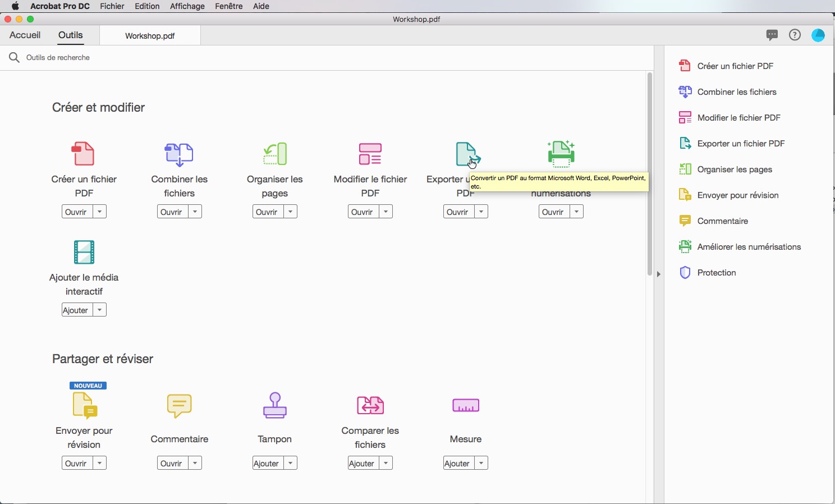Select the green scanner Améliorer numérisations icon
This screenshot has height=504, width=835.
coord(561,154)
